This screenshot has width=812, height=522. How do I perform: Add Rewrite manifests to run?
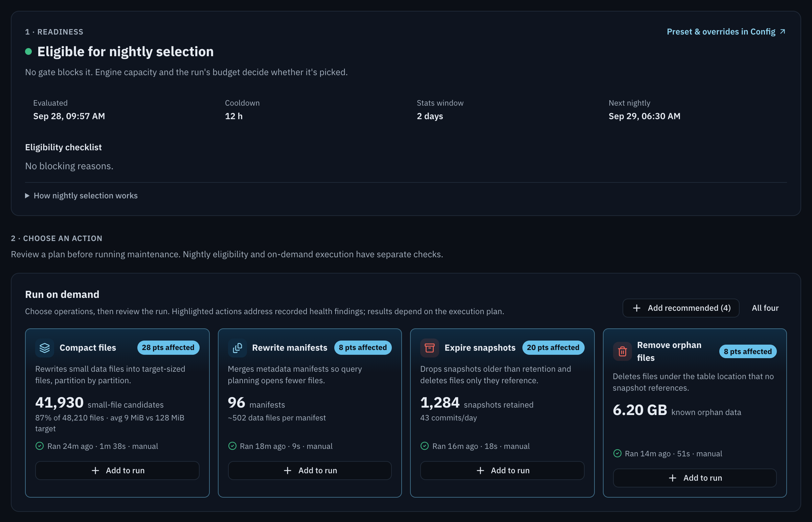point(310,471)
